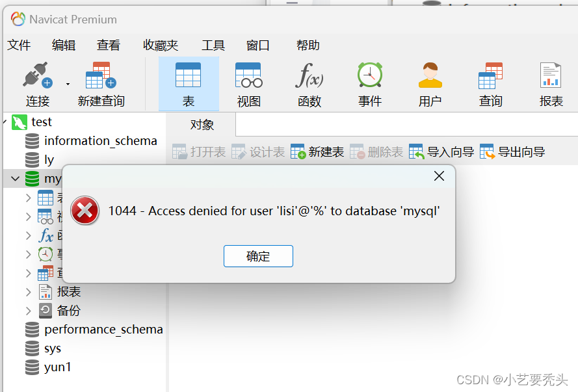The image size is (578, 392).
Task: Expand the 备份 tree node chevron
Action: (x=29, y=311)
